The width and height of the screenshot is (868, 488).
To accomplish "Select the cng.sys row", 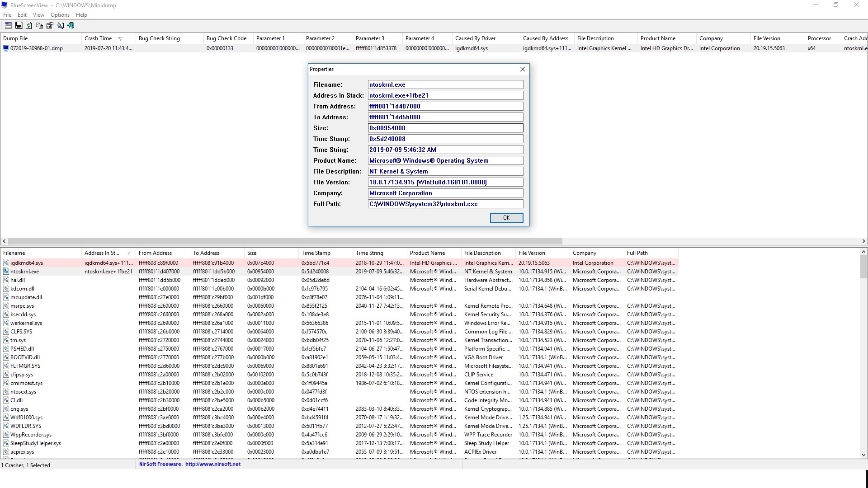I will pos(339,409).
